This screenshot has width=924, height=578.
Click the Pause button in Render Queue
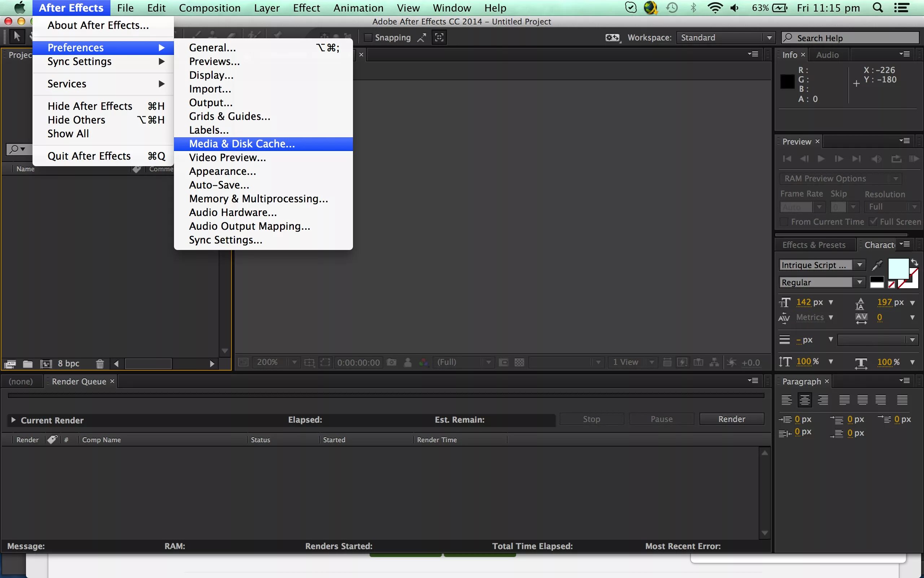(x=662, y=419)
